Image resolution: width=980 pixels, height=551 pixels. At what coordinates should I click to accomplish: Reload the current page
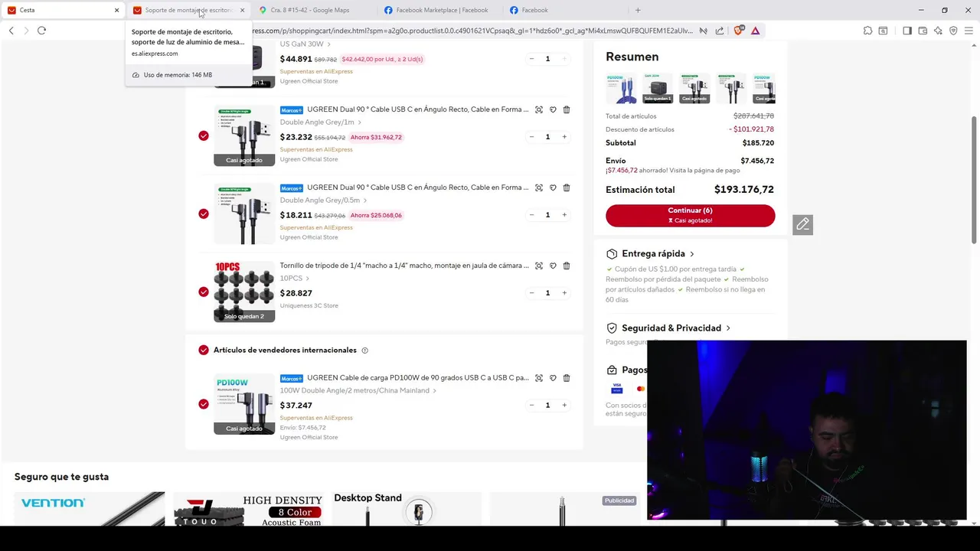(41, 31)
